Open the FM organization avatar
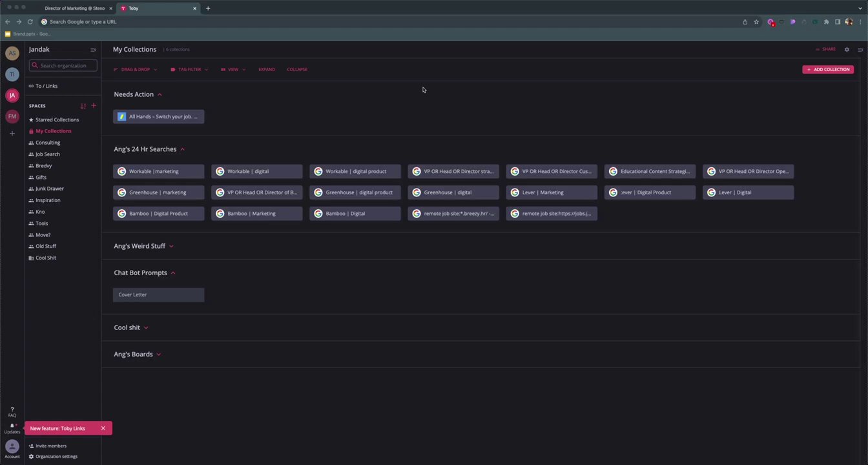The height and width of the screenshot is (465, 868). point(12,116)
